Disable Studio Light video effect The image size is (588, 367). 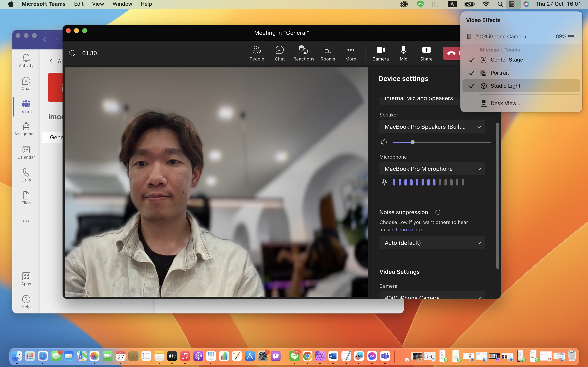pos(505,86)
